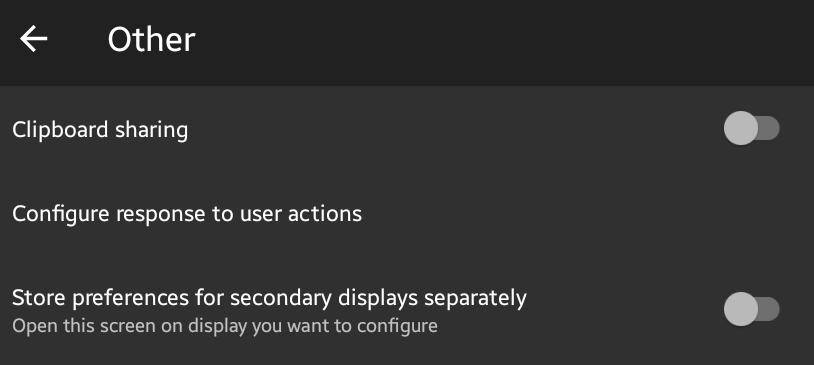Click the back arrow beside Other
The height and width of the screenshot is (365, 814).
(x=34, y=39)
